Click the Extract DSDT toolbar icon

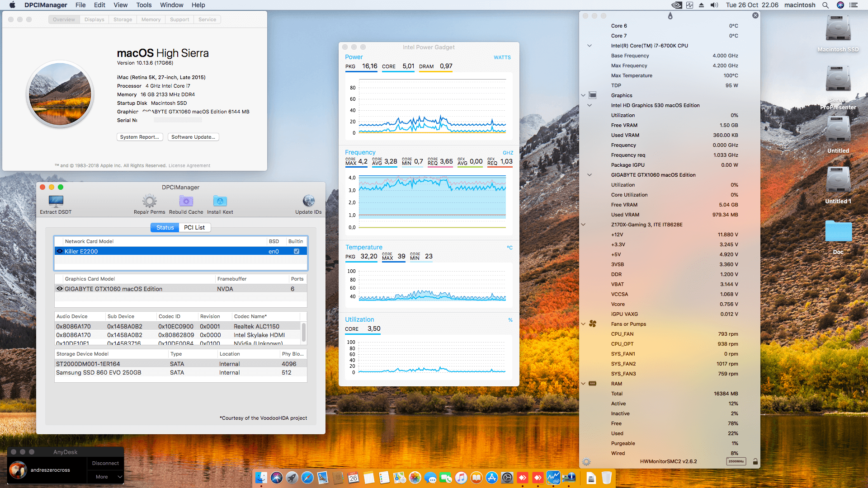pyautogui.click(x=56, y=201)
